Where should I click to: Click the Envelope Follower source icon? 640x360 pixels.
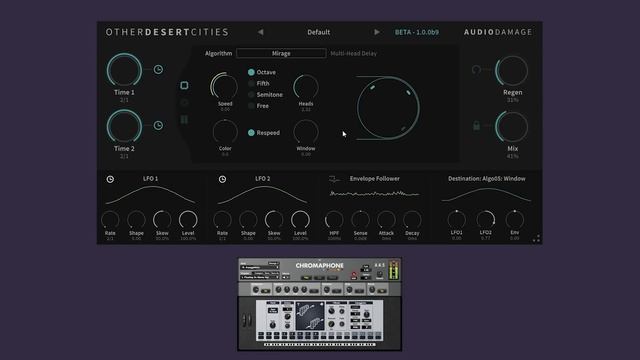(x=334, y=179)
